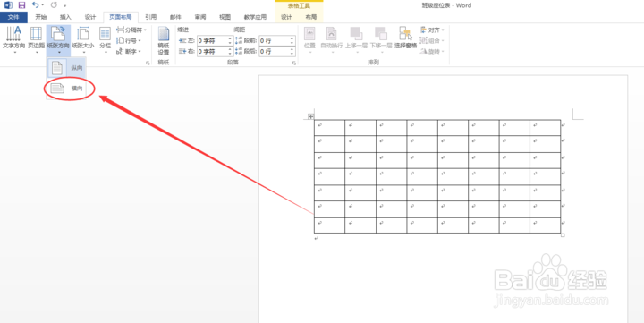Click 纸张方向 (Orientation) button
This screenshot has height=323, width=644.
(x=58, y=40)
